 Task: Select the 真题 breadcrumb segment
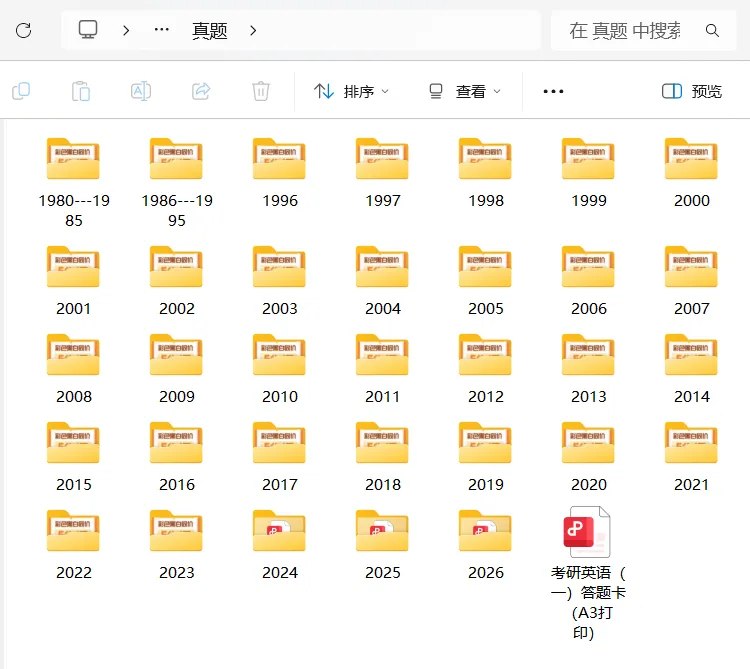pyautogui.click(x=210, y=31)
